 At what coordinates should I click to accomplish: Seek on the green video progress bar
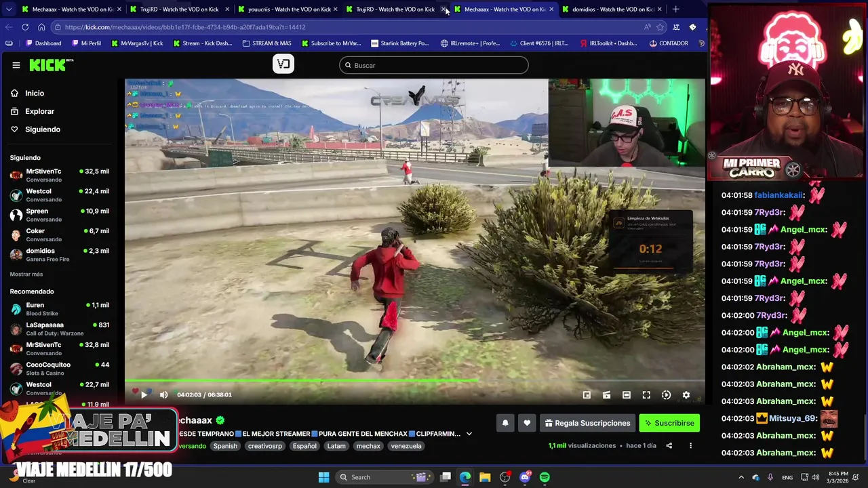tap(414, 381)
